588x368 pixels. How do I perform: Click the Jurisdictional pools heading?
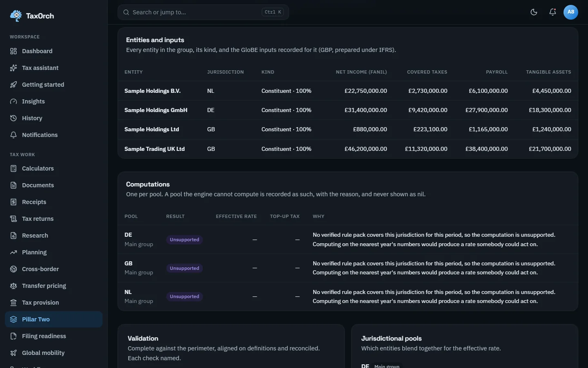pyautogui.click(x=391, y=339)
